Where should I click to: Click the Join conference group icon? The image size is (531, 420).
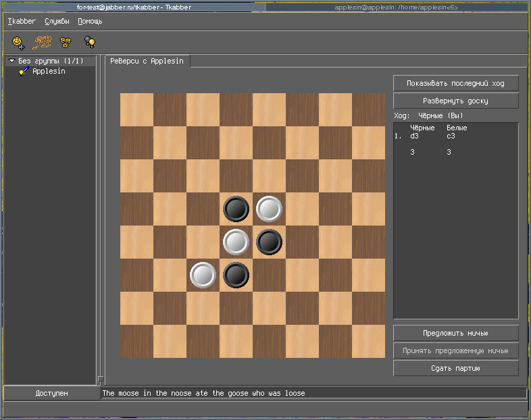pos(66,43)
